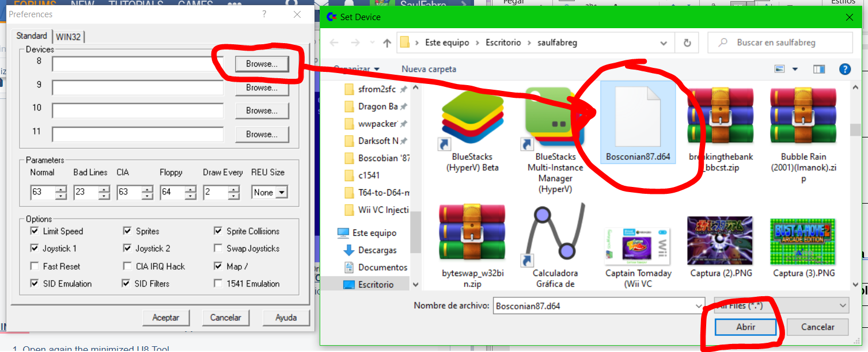Enable CIA IRQ Hack option

pyautogui.click(x=127, y=266)
